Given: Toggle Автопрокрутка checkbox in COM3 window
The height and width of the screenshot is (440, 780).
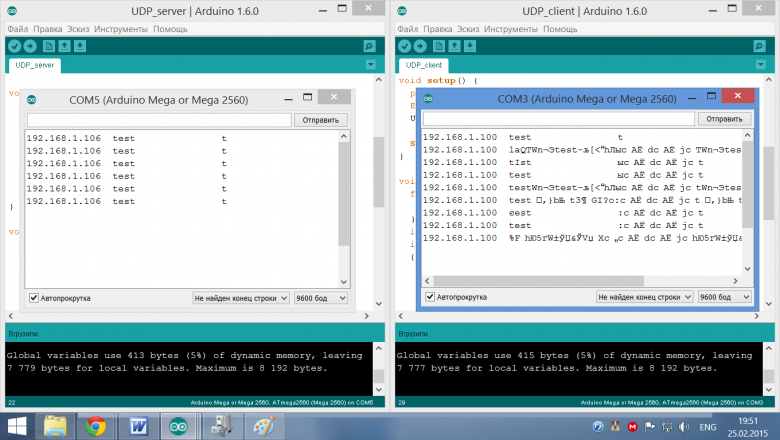Looking at the screenshot, I should coord(430,297).
